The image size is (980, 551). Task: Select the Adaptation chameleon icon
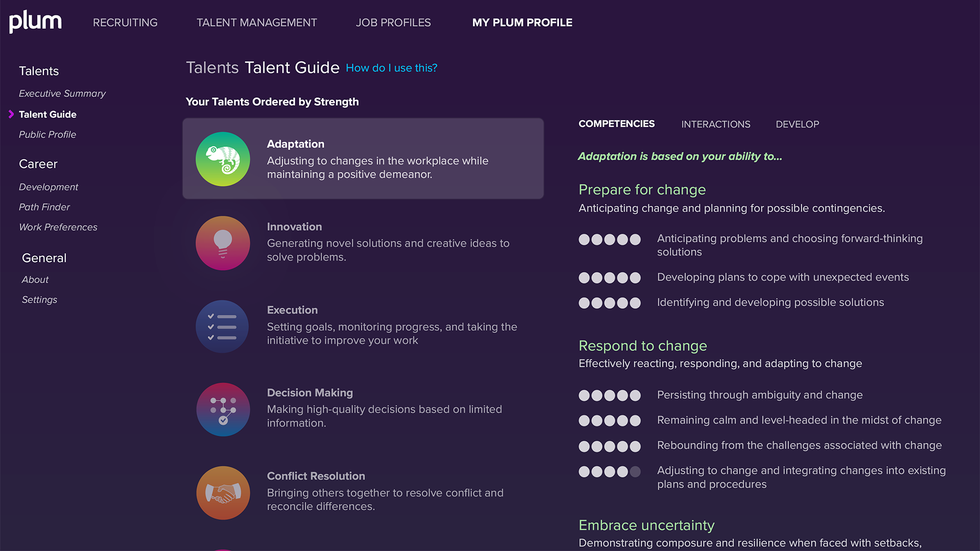(223, 159)
